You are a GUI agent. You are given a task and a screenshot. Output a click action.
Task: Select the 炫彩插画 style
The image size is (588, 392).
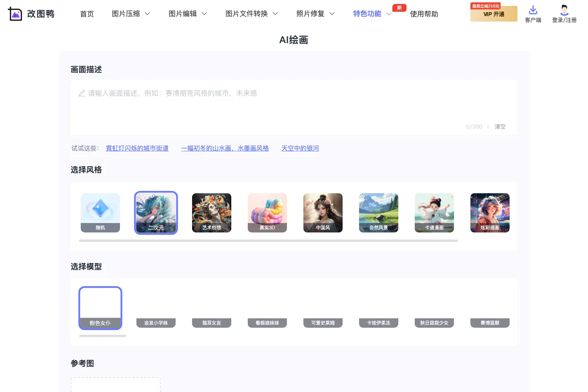(x=490, y=213)
